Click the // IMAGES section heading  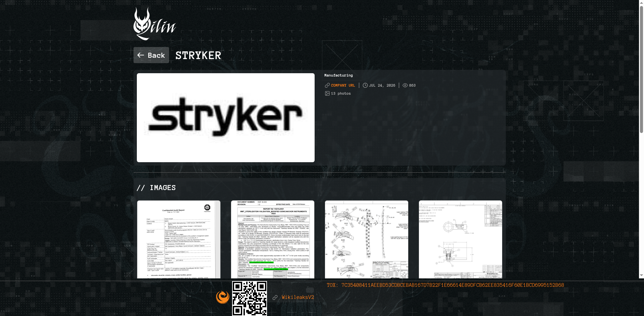click(156, 188)
